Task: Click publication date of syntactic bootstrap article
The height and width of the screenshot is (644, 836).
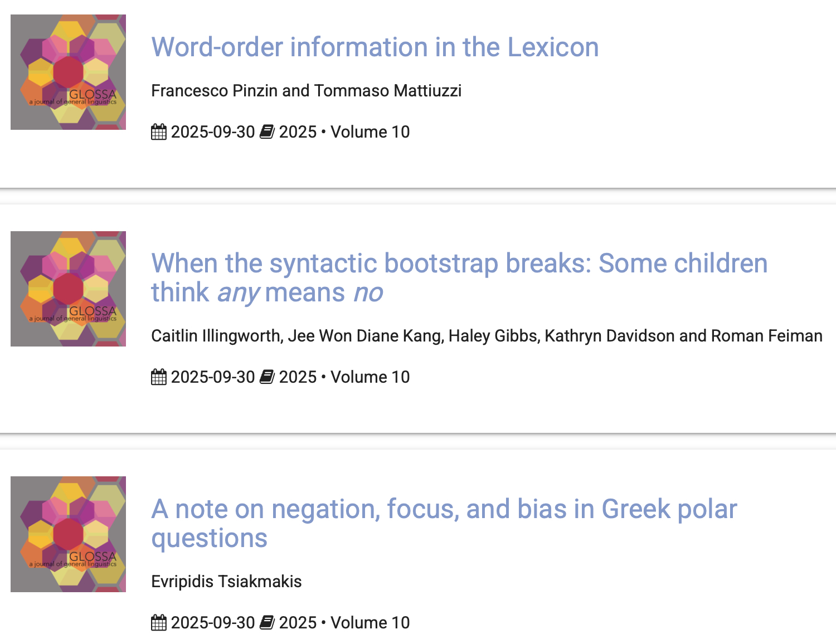Action: [x=213, y=377]
